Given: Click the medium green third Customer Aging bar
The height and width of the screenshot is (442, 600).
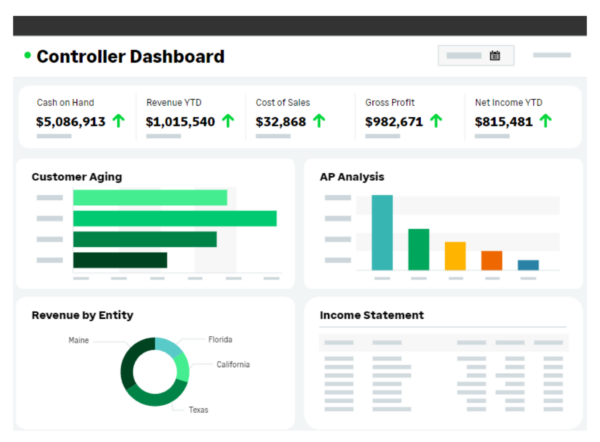Looking at the screenshot, I should [x=145, y=239].
